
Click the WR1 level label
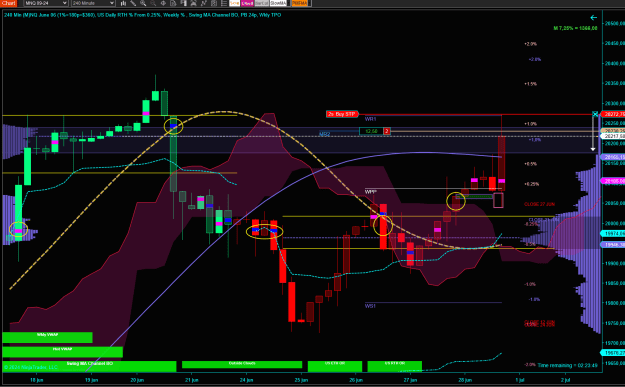(x=370, y=119)
